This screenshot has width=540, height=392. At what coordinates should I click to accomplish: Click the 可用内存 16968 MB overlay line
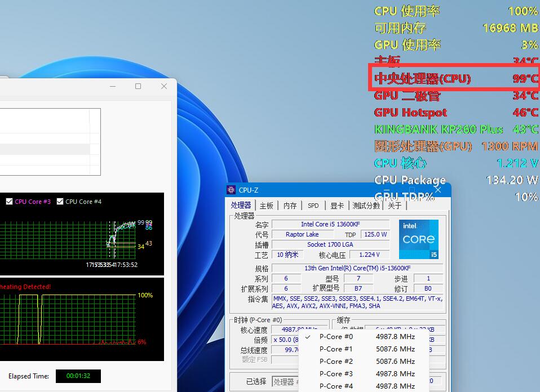tap(456, 28)
